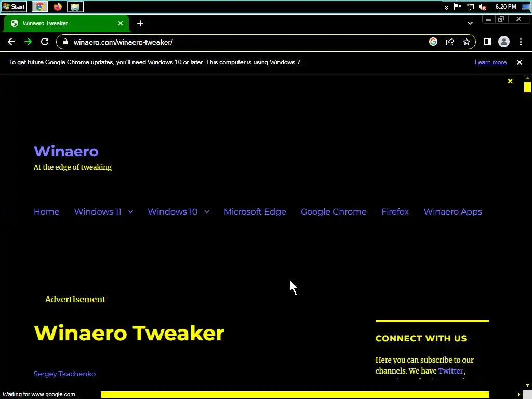Viewport: 532px width, 399px height.
Task: Open Windows 11 menu item
Action: [x=98, y=212]
